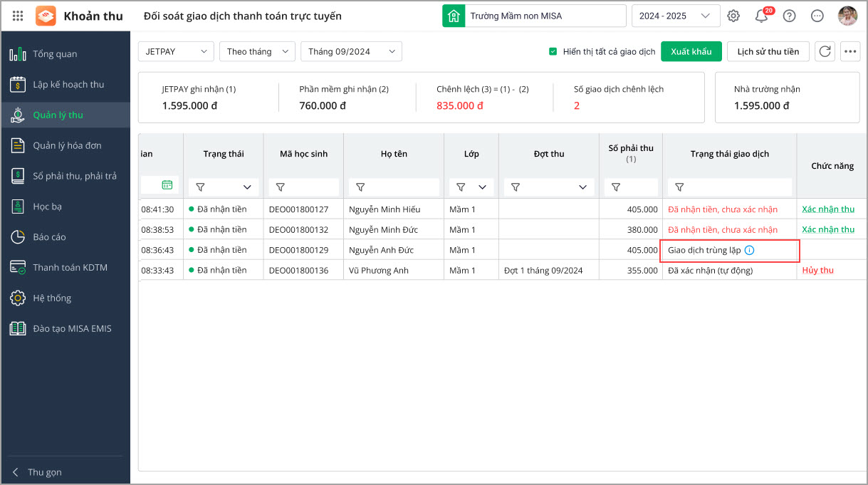868x485 pixels.
Task: Click the calendar icon in time filter
Action: pyautogui.click(x=167, y=185)
